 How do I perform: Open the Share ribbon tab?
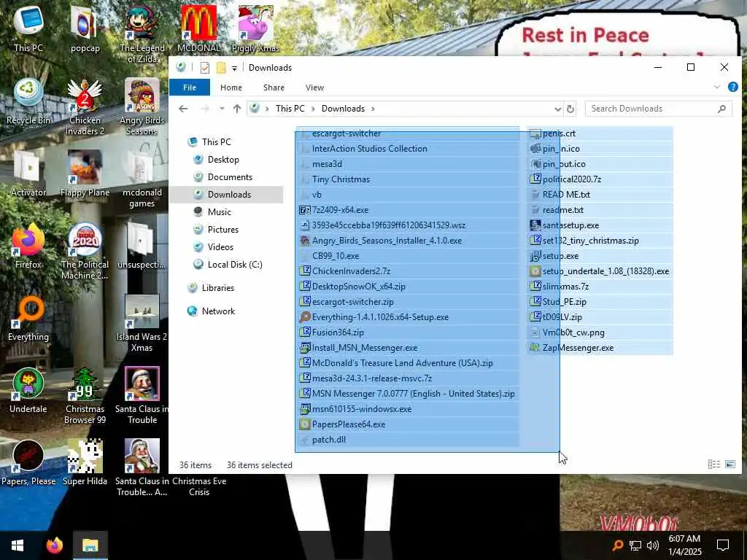pos(274,87)
